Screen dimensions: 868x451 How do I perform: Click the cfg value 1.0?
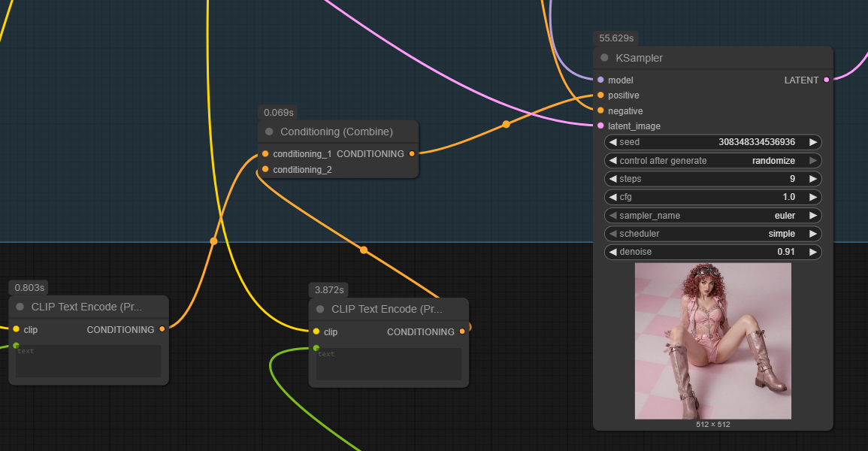[789, 197]
